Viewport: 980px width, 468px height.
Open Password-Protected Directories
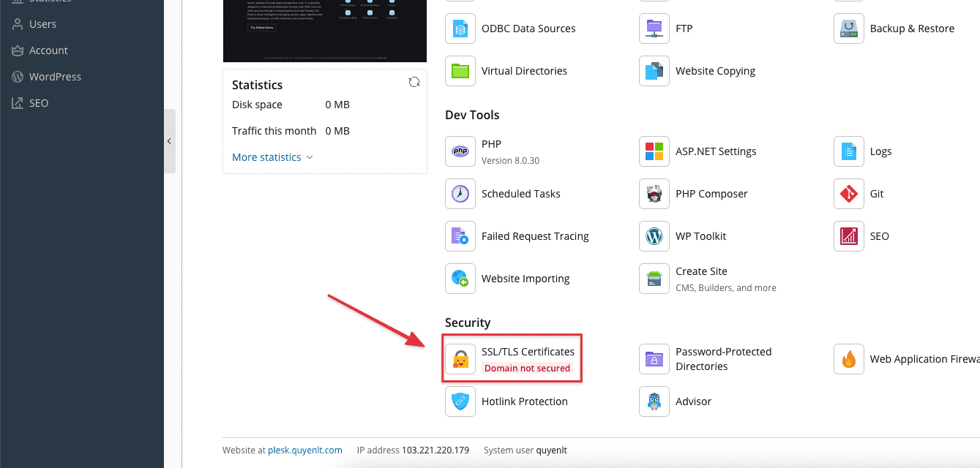pyautogui.click(x=723, y=359)
